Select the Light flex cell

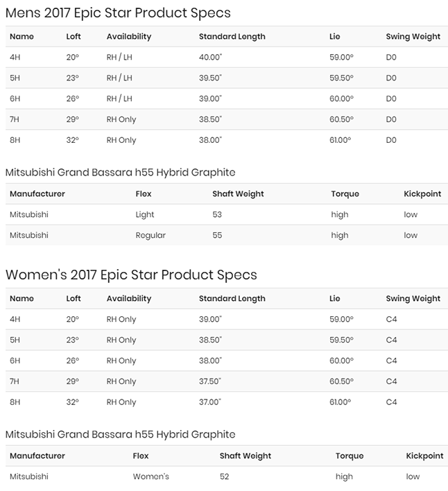tap(145, 214)
